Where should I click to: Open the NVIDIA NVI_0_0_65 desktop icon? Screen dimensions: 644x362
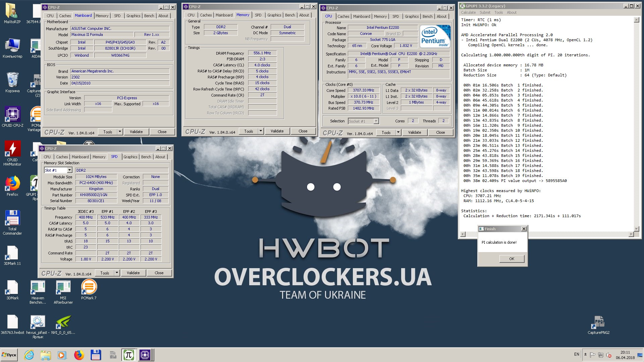[x=63, y=324]
